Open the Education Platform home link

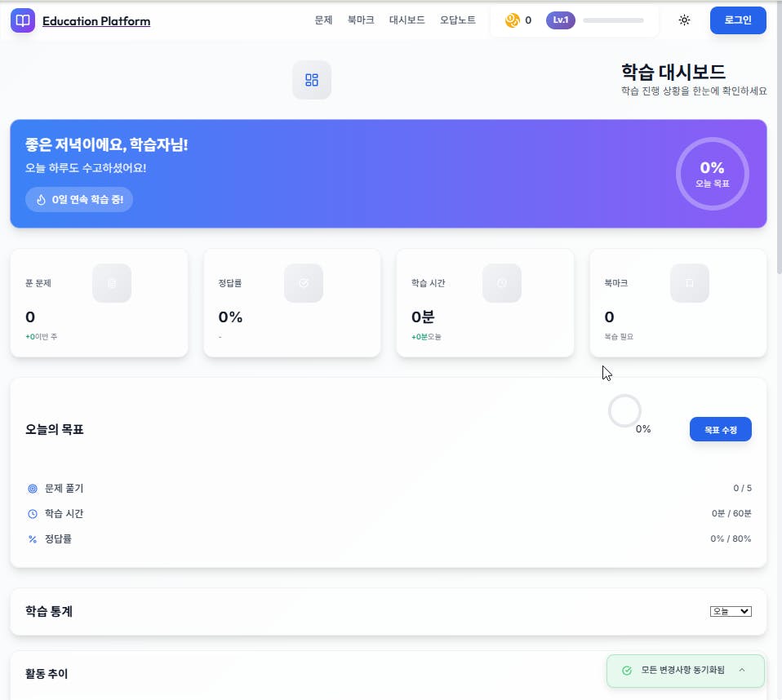point(96,21)
